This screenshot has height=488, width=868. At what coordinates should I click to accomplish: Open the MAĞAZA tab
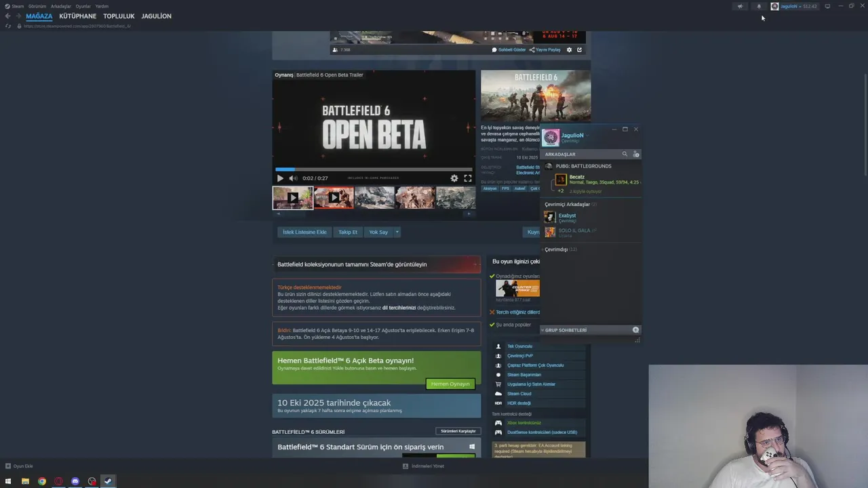click(x=39, y=16)
